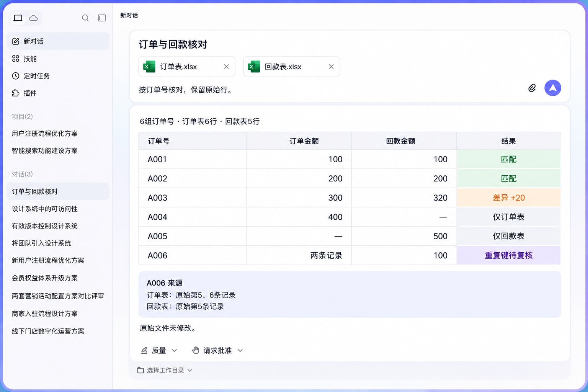Screen dimensions: 588x392
Task: Click the paperclip attach file icon
Action: (x=532, y=88)
